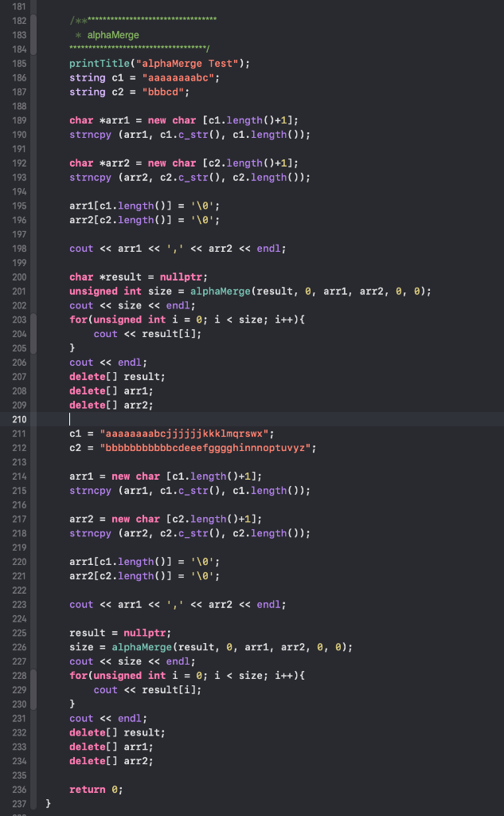The height and width of the screenshot is (816, 504).
Task: Collapse the for loop starting at line 203
Action: click(x=33, y=334)
